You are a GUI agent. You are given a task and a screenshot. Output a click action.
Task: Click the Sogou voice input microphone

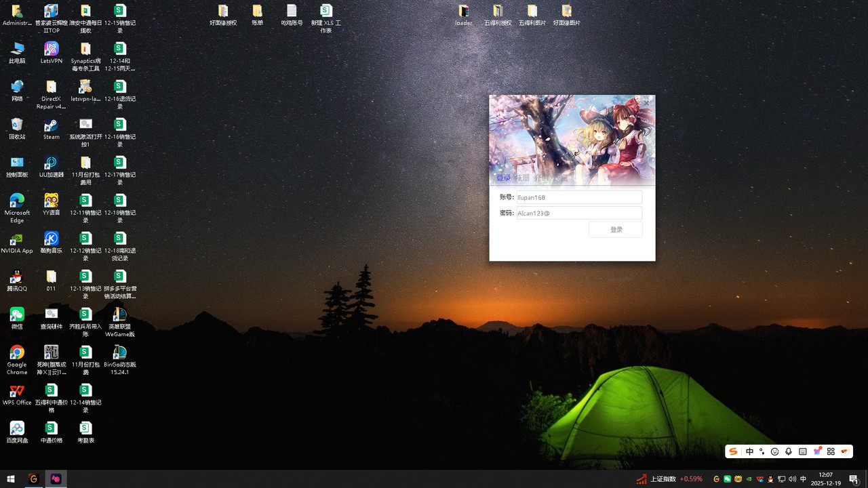(789, 451)
